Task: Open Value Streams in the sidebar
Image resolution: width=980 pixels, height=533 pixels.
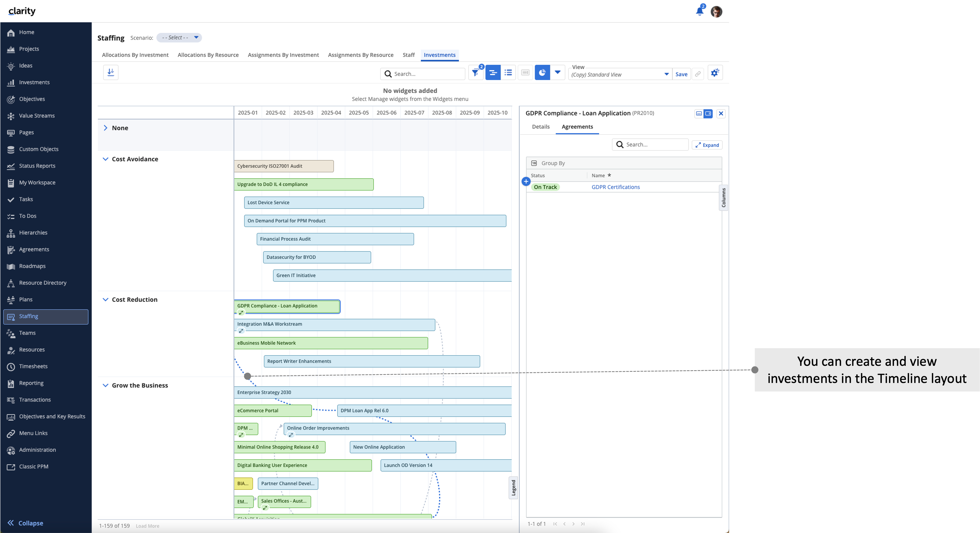Action: pos(37,116)
